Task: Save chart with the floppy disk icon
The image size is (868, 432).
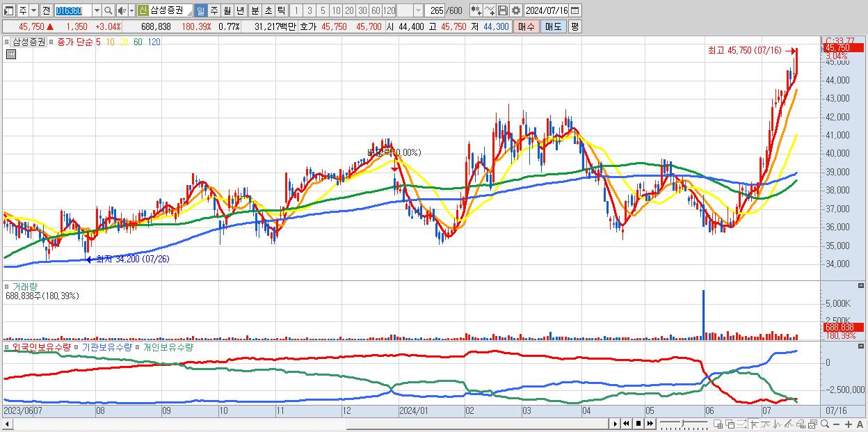Action: pyautogui.click(x=503, y=10)
